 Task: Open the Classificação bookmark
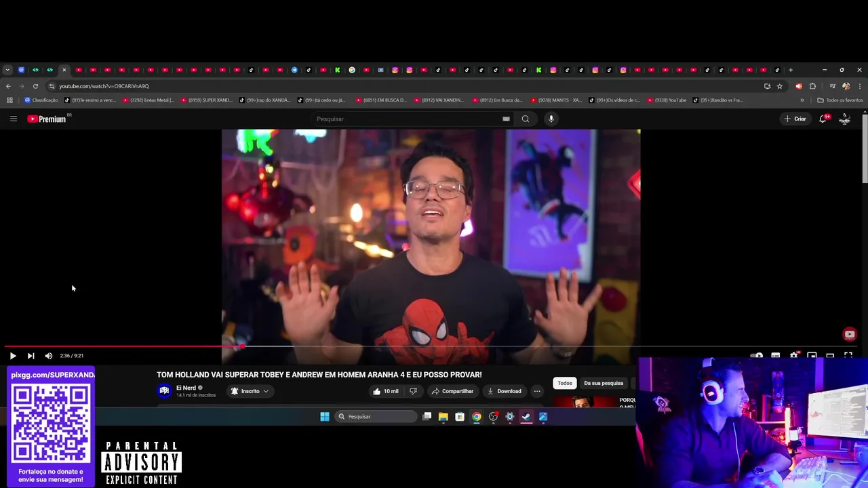[41, 100]
